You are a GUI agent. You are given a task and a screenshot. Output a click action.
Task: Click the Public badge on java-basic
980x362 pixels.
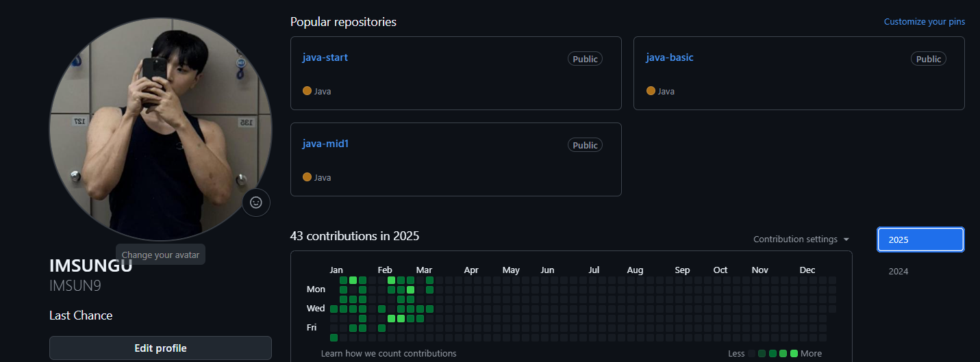(x=928, y=59)
